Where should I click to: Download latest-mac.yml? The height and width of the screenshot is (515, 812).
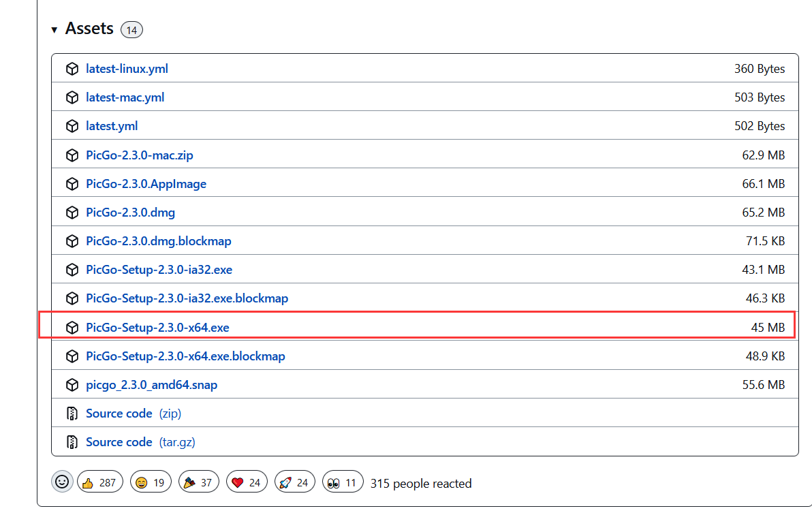click(125, 97)
